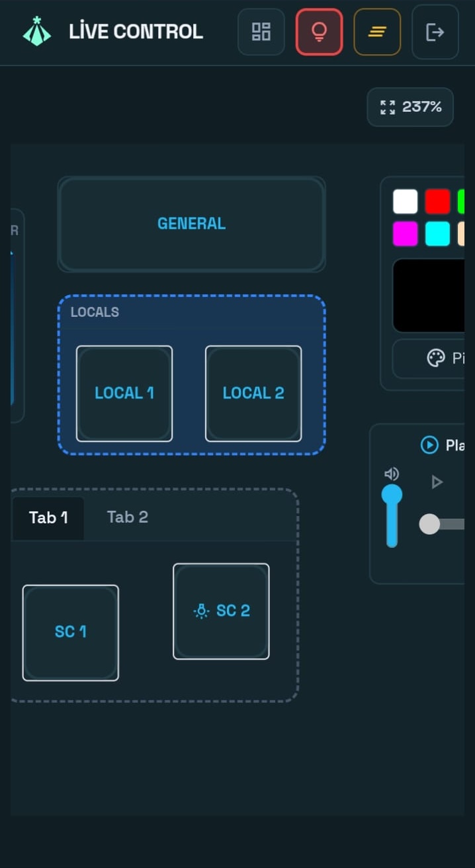Select the red color swatch
The width and height of the screenshot is (475, 868).
coord(437,201)
